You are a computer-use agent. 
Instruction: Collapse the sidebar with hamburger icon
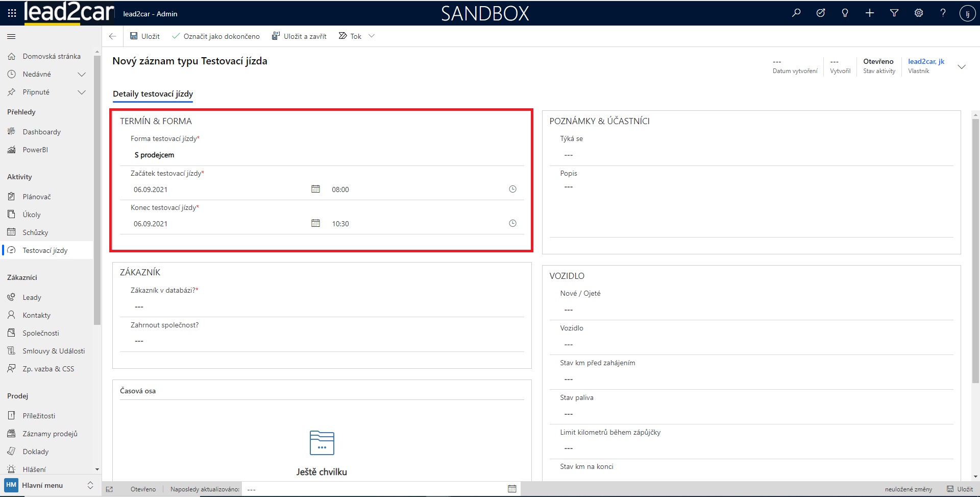[x=11, y=36]
